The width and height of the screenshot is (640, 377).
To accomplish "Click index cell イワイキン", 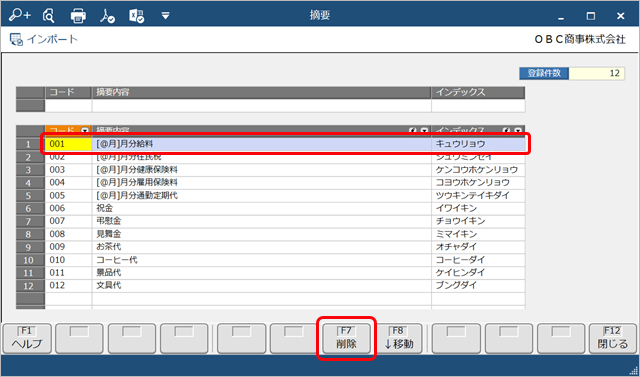I will [478, 208].
